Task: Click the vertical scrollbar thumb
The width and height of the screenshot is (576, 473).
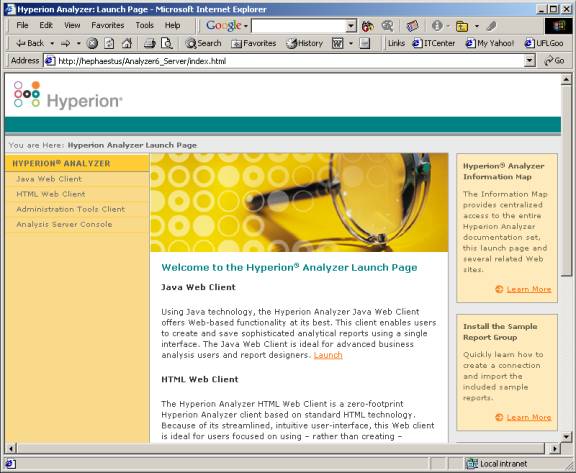Action: [566, 180]
